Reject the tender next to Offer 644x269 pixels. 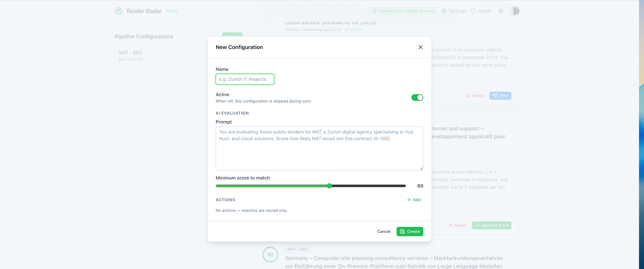point(475,96)
